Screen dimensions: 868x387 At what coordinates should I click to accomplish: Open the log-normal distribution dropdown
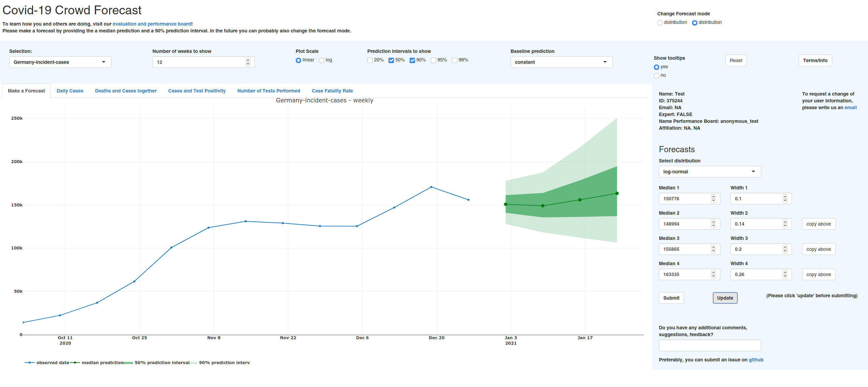(x=709, y=172)
